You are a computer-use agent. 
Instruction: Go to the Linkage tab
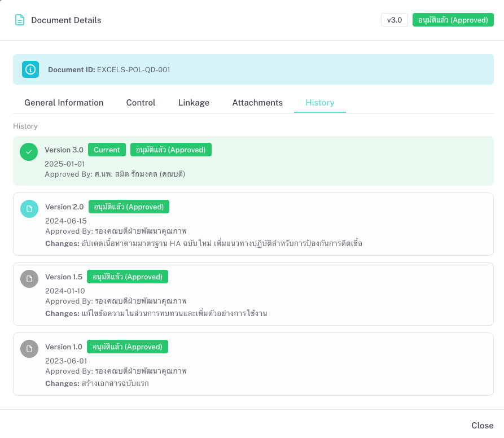point(194,103)
